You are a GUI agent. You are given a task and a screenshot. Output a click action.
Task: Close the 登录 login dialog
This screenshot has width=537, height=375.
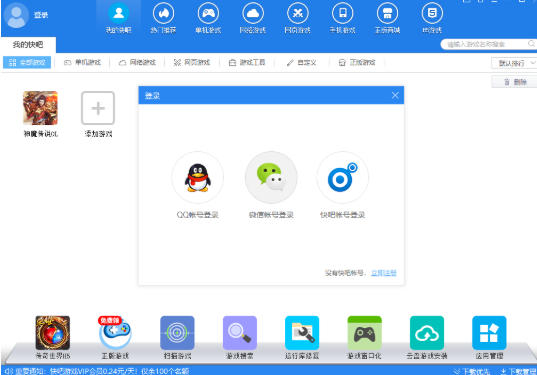point(395,95)
